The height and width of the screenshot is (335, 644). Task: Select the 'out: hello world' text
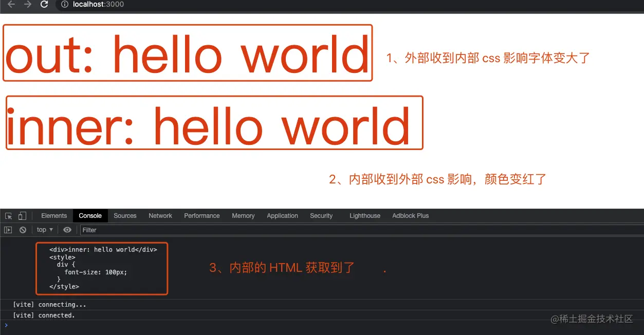(187, 53)
